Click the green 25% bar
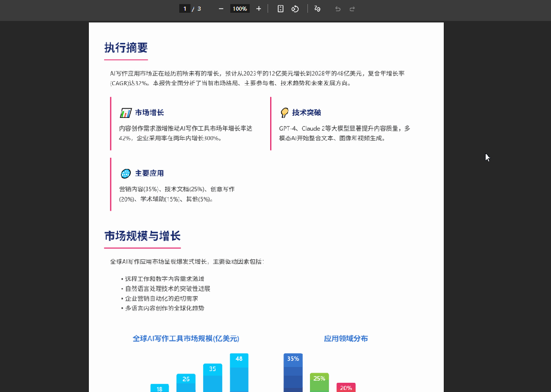 click(320, 382)
